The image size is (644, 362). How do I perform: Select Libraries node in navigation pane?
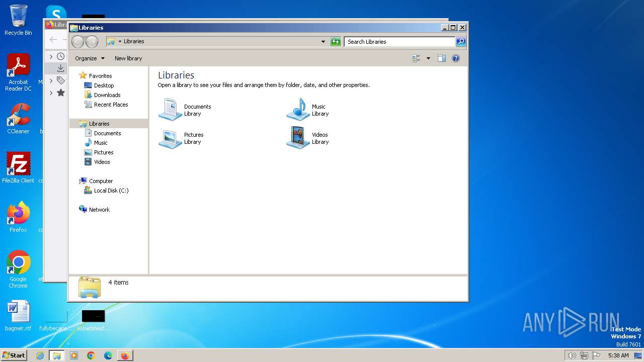(x=99, y=124)
